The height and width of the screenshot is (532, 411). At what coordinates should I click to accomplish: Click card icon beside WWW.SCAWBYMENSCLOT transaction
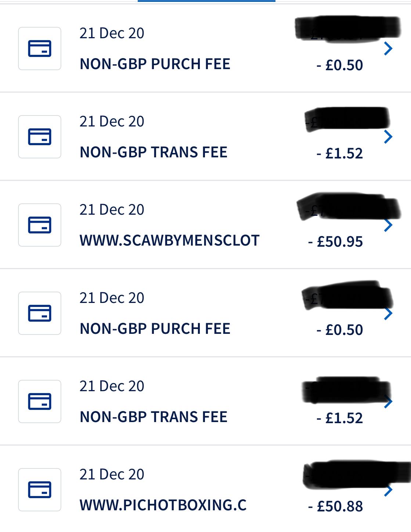(40, 225)
